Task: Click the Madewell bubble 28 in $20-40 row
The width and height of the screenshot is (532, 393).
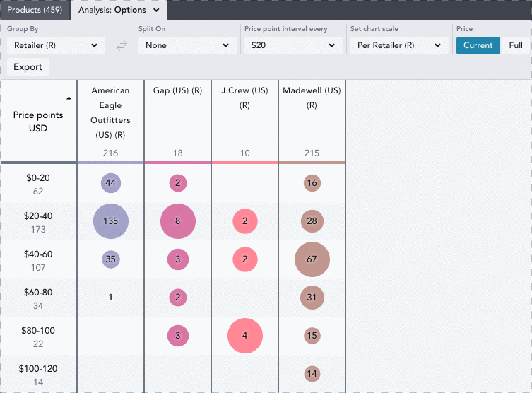Action: click(x=312, y=221)
